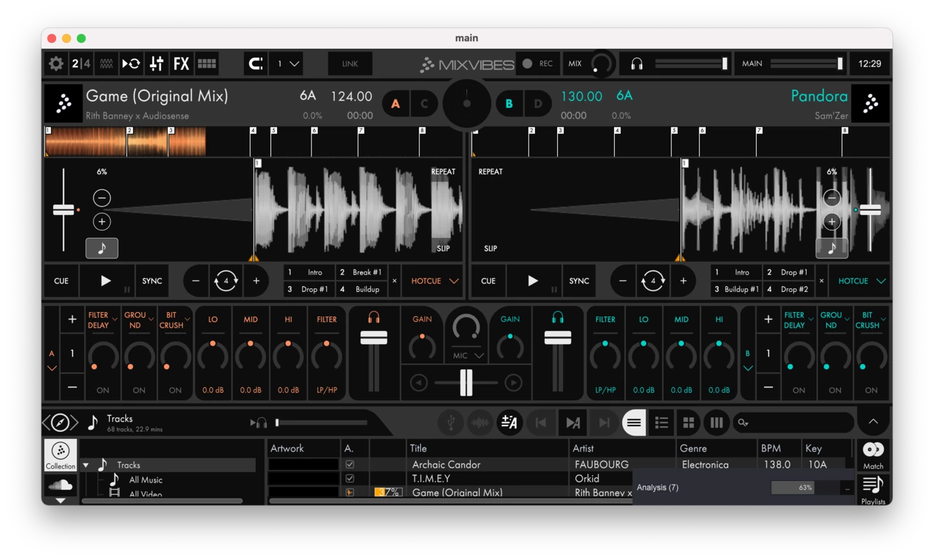
Task: Enable right channel headphone cue
Action: click(557, 318)
